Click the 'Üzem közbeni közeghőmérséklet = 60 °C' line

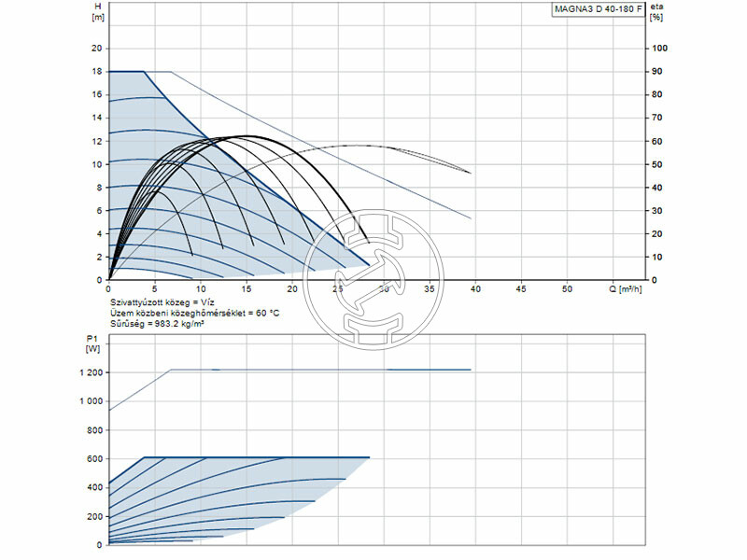click(x=194, y=314)
